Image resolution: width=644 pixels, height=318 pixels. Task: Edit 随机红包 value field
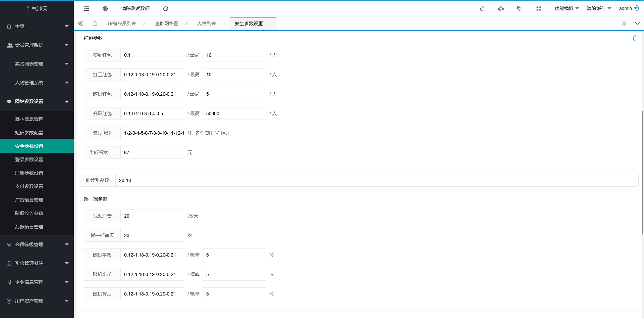tap(152, 94)
